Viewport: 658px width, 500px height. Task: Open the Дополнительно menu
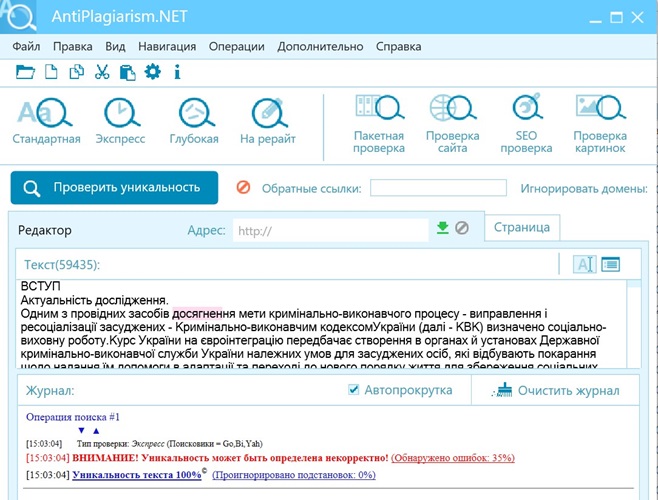click(320, 46)
